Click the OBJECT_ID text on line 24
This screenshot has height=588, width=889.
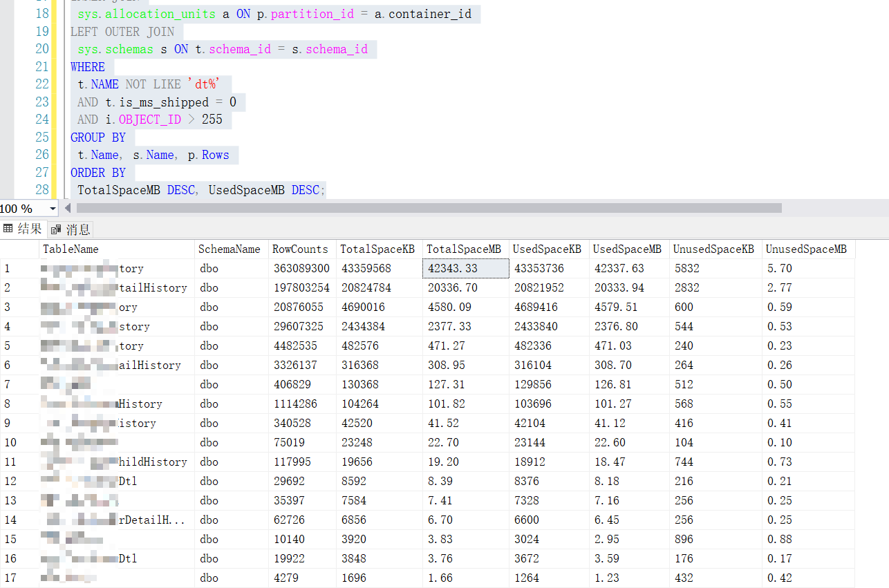(x=150, y=120)
